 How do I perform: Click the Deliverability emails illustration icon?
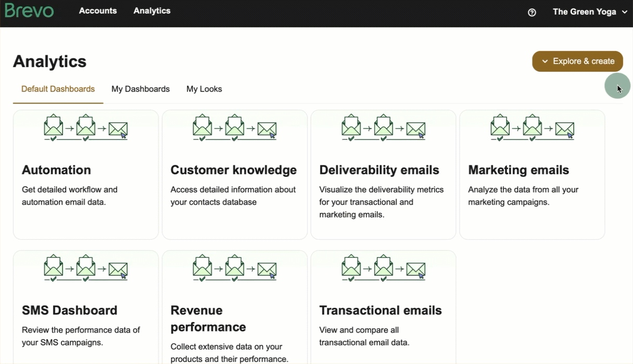[383, 128]
